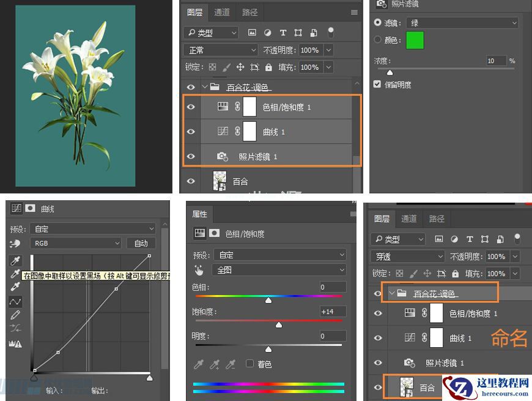This screenshot has height=401, width=532.
Task: Select the black point eyedropper in Curves panel
Action: [x=15, y=260]
